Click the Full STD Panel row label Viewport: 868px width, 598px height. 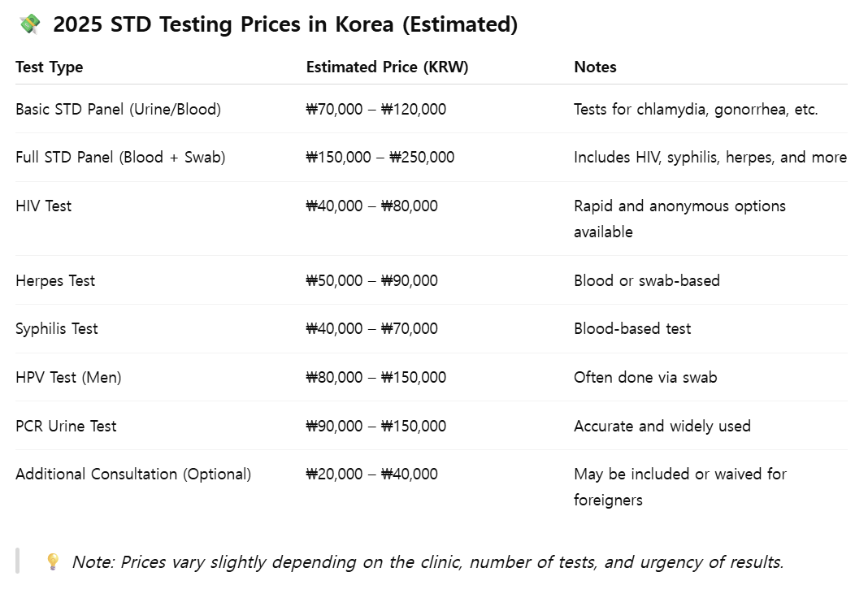(120, 157)
